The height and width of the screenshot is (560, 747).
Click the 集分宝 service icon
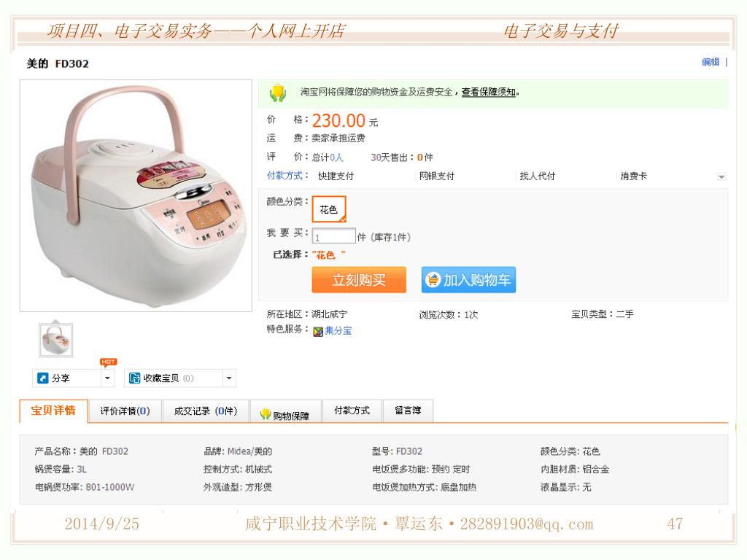318,332
